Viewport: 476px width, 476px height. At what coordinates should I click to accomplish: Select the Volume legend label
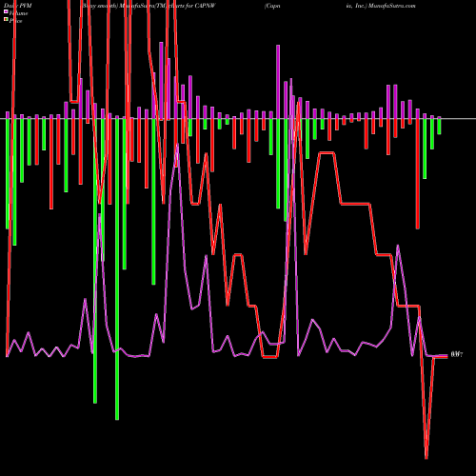(x=18, y=13)
